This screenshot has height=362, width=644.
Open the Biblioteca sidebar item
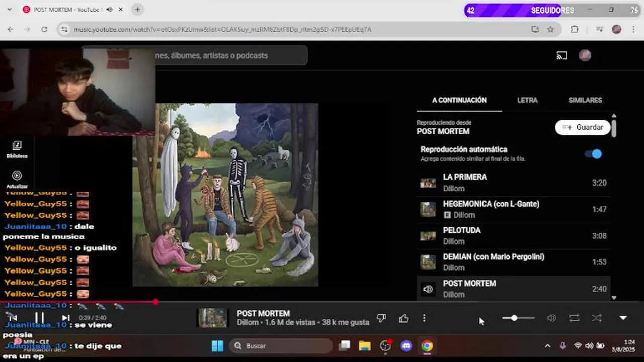(x=17, y=149)
